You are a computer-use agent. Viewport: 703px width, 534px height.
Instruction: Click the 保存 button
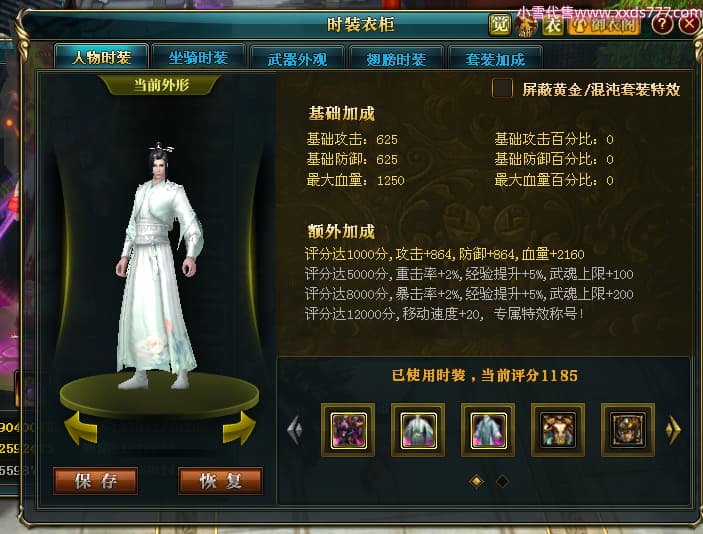pos(95,481)
